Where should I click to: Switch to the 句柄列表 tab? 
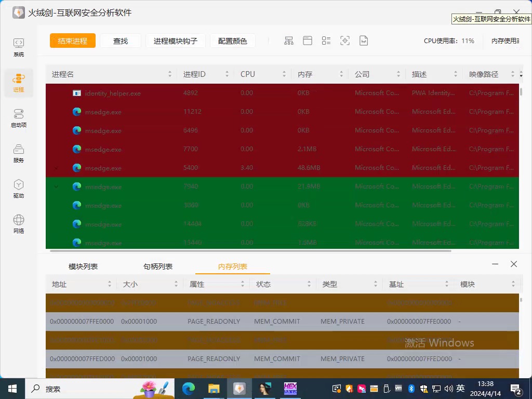tap(158, 267)
